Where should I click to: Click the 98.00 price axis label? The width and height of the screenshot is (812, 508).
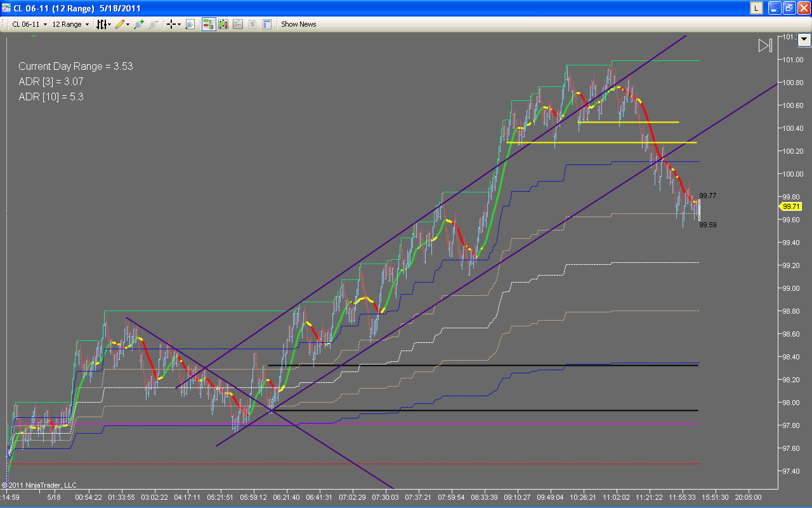pos(791,403)
